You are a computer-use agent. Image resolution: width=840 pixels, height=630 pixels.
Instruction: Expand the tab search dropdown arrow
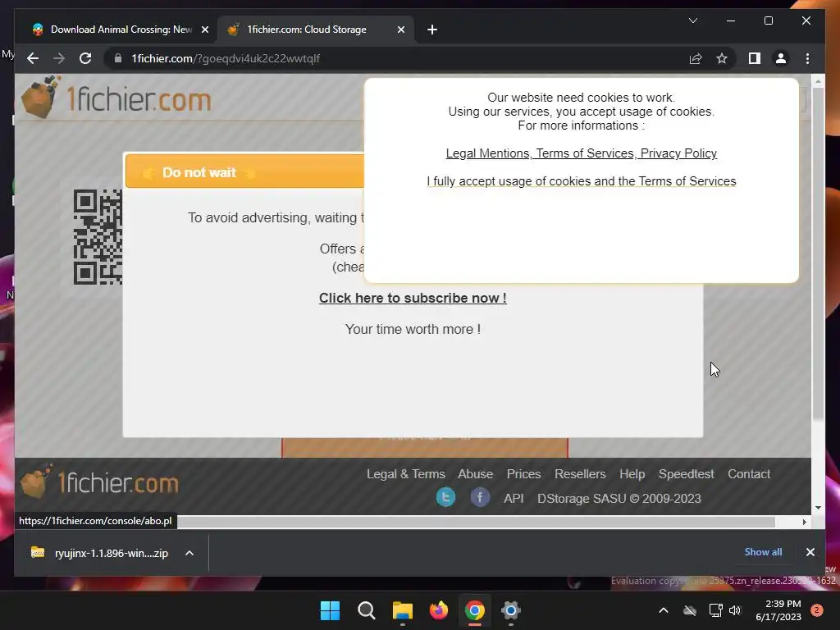(x=692, y=21)
